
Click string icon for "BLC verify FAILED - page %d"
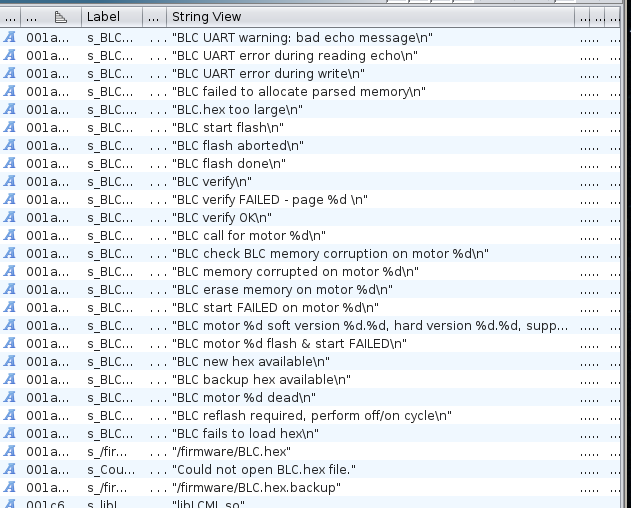[10, 200]
